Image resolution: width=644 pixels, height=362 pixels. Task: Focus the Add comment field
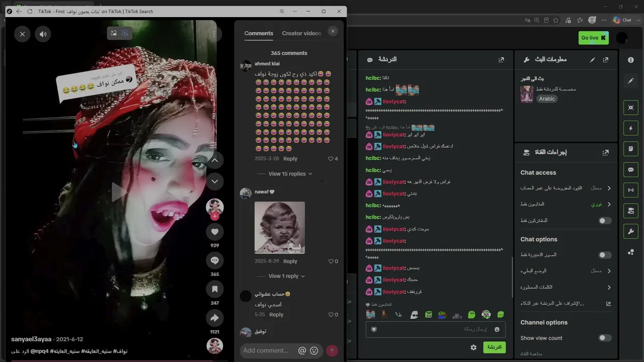(x=267, y=350)
